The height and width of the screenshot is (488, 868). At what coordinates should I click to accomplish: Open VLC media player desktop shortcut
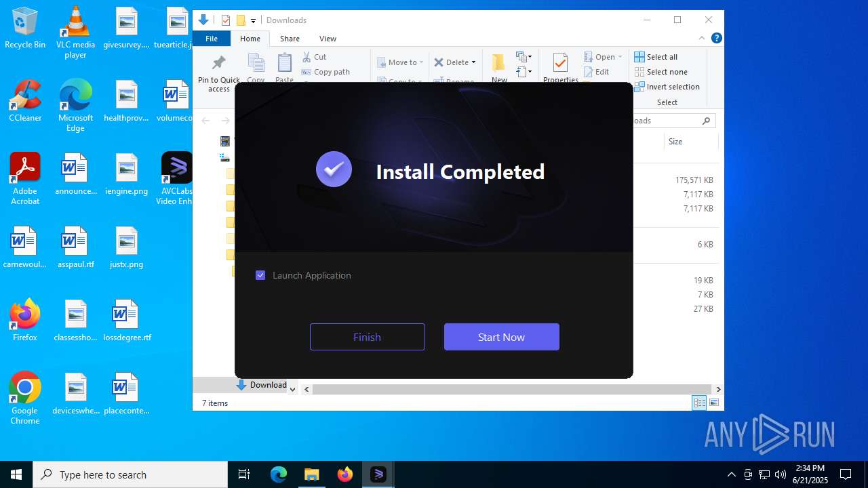coord(75,33)
